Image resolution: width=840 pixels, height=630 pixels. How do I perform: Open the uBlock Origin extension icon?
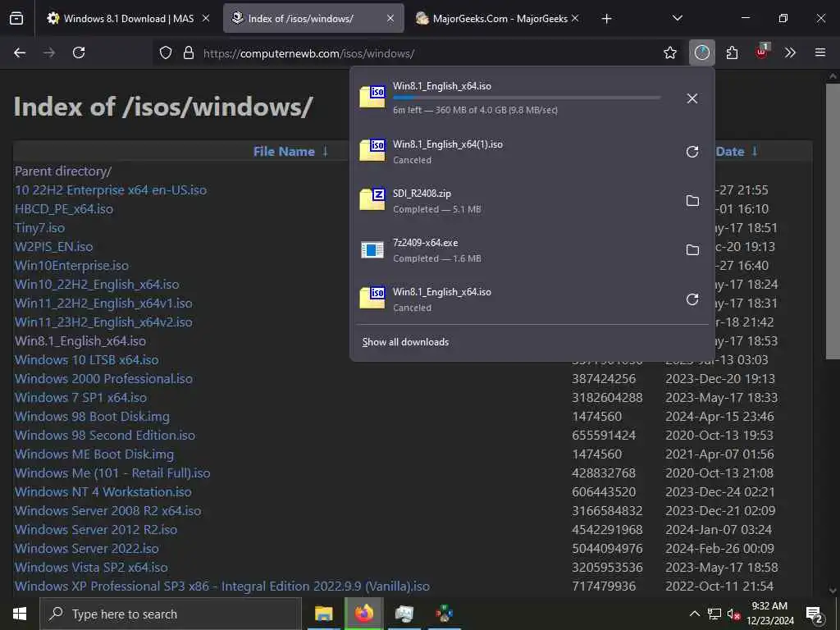pyautogui.click(x=762, y=52)
